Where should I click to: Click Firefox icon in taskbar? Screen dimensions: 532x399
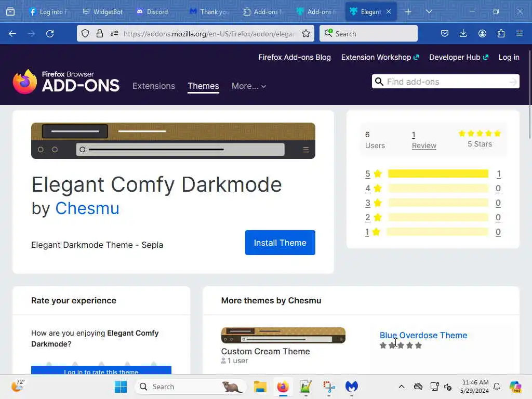click(x=283, y=387)
